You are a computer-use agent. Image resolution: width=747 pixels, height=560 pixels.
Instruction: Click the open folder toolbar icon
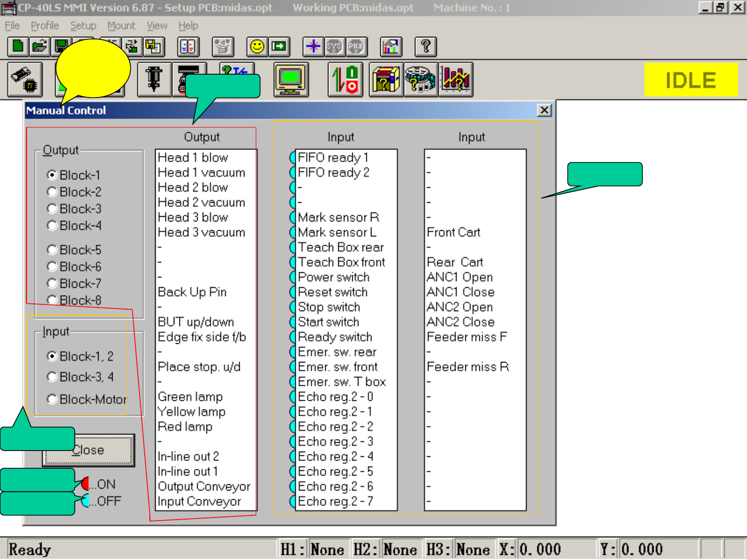click(39, 47)
